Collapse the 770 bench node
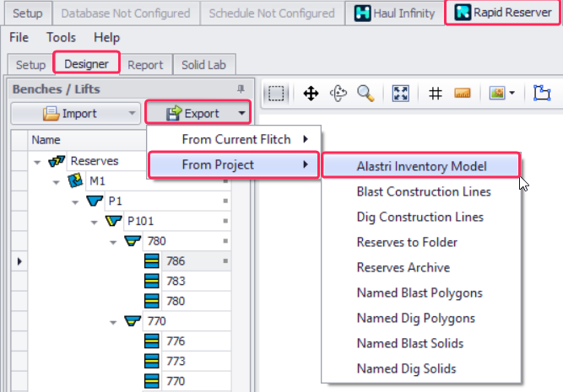This screenshot has height=392, width=563. pos(113,323)
